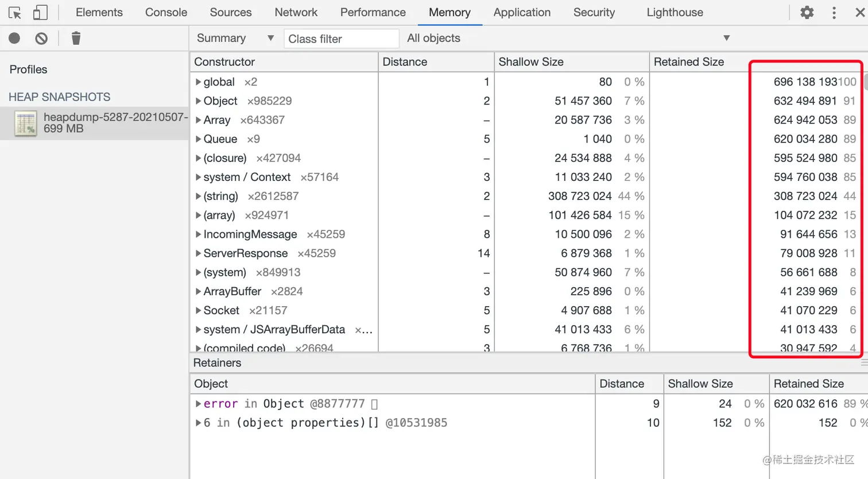Open DevTools settings gear
The height and width of the screenshot is (479, 868).
point(807,12)
